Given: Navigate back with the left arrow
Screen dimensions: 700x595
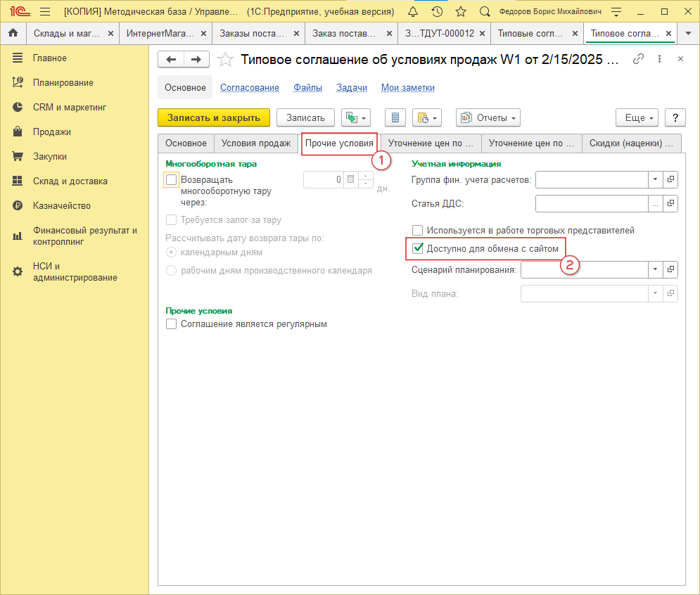Looking at the screenshot, I should point(171,60).
